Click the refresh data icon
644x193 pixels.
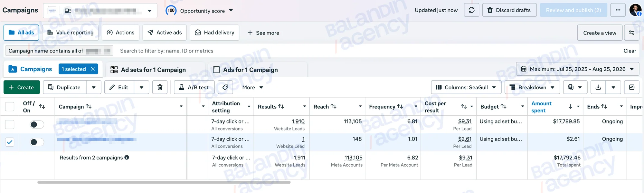point(471,10)
